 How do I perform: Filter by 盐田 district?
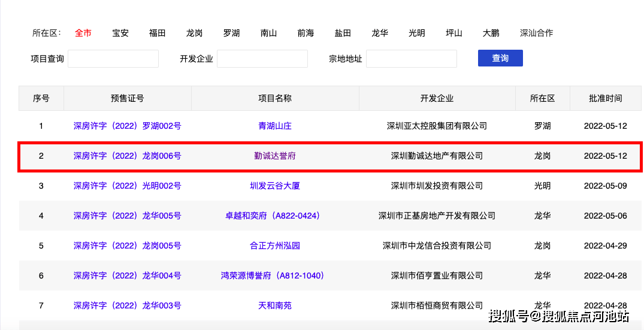click(x=343, y=33)
